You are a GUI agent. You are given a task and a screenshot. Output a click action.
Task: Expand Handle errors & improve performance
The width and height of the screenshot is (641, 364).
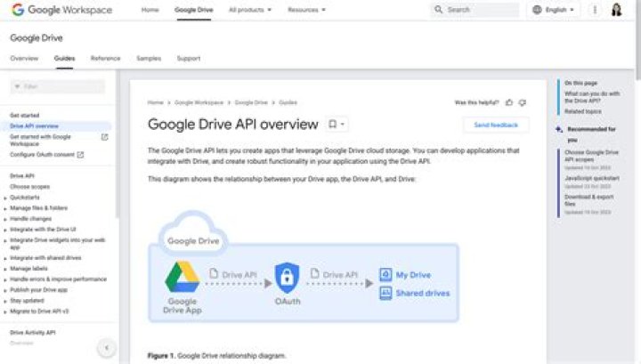[x=5, y=279]
